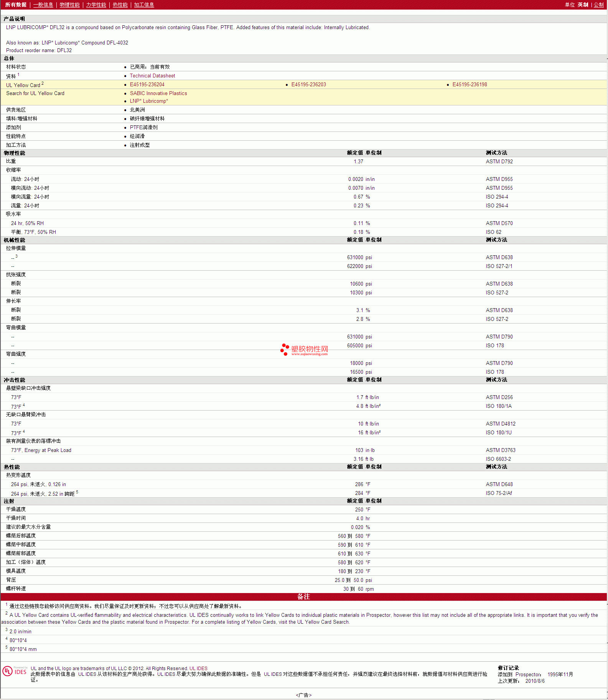The height and width of the screenshot is (700, 608).
Task: Click footnote 5 text 80*10*4 mm
Action: [23, 649]
